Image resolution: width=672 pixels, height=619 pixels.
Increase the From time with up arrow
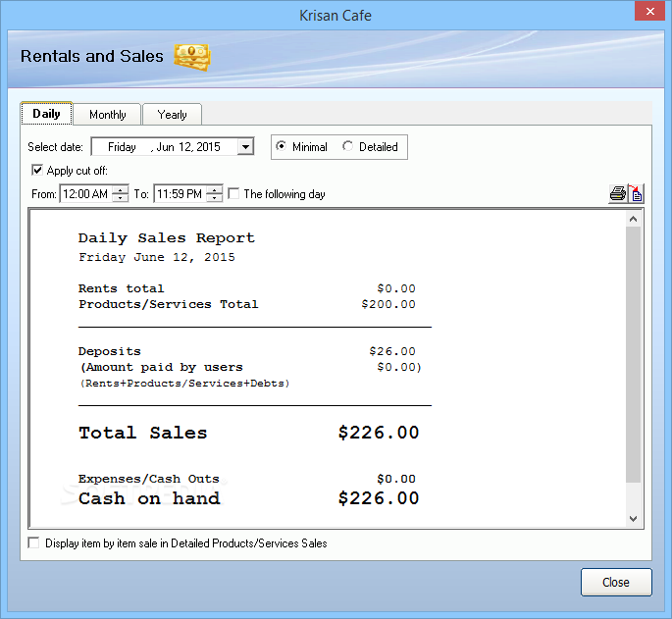tap(120, 190)
